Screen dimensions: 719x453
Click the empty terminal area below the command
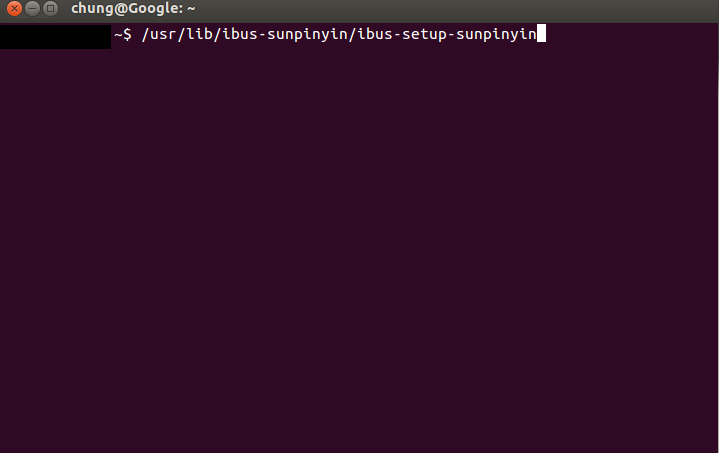(360, 248)
